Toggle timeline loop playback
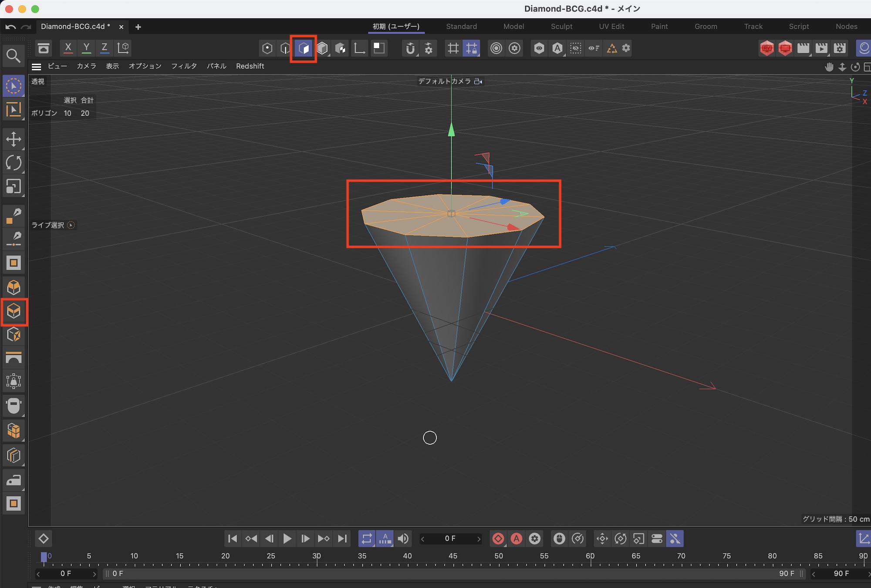 [x=367, y=539]
